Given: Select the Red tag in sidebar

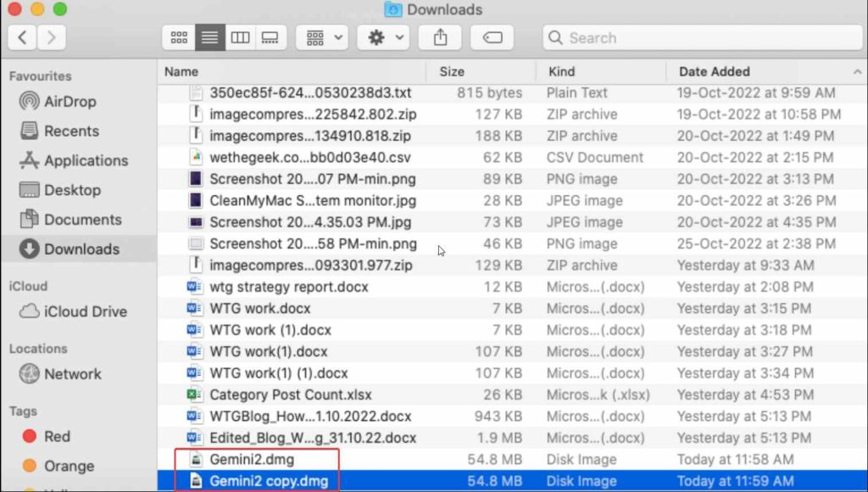Looking at the screenshot, I should (x=57, y=436).
